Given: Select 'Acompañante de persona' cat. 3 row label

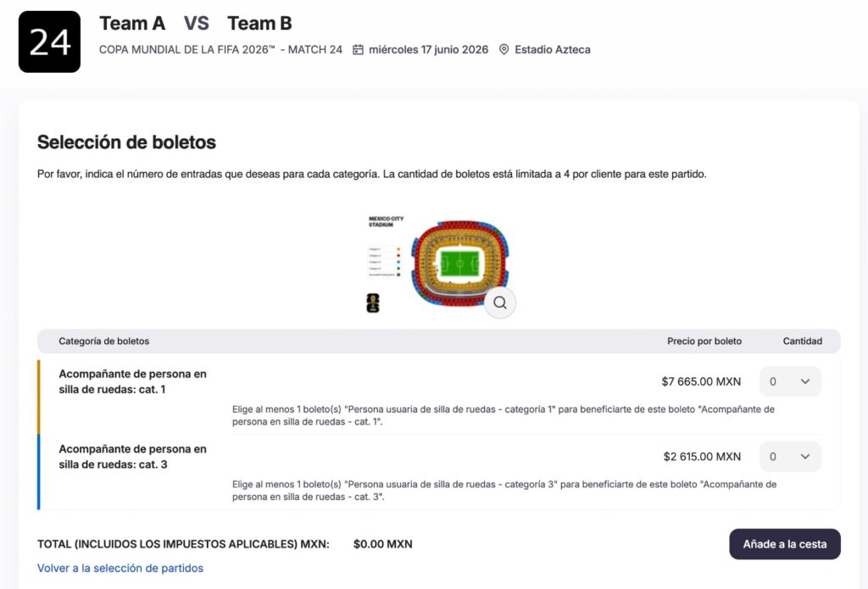Looking at the screenshot, I should (132, 457).
